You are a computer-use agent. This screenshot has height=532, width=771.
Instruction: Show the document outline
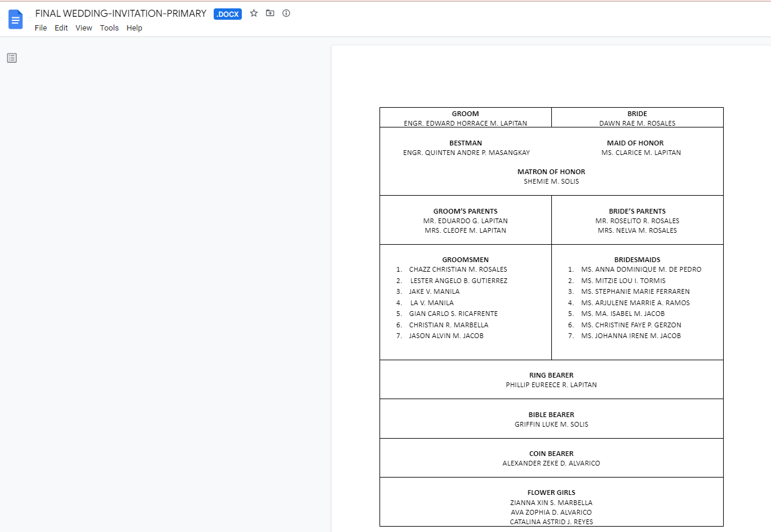point(12,58)
